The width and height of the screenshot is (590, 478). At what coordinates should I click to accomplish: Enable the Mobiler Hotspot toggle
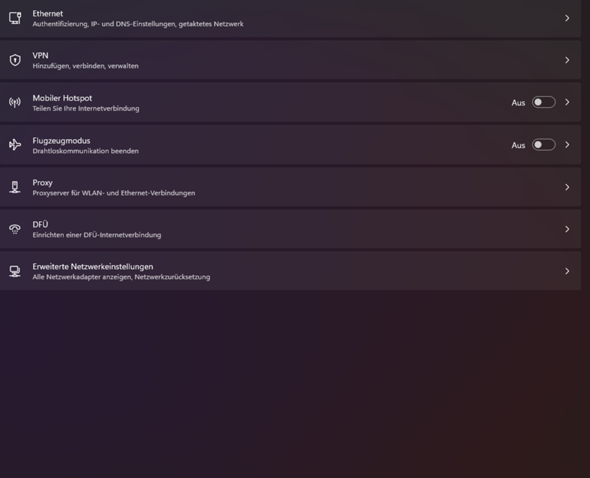543,102
